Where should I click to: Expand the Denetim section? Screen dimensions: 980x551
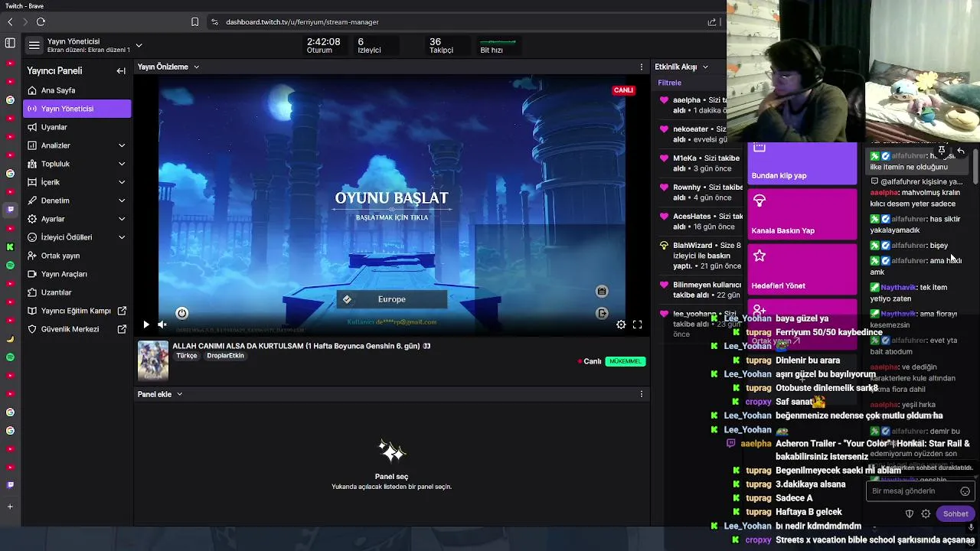(x=77, y=201)
